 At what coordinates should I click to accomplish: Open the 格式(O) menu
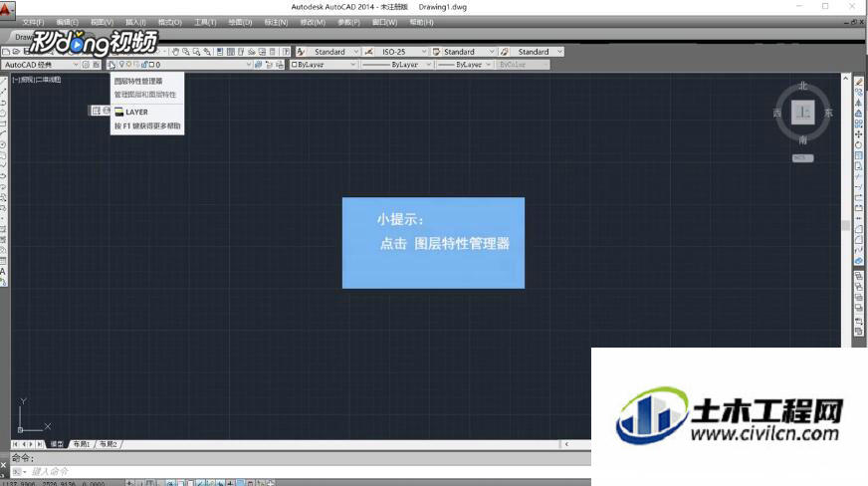170,22
